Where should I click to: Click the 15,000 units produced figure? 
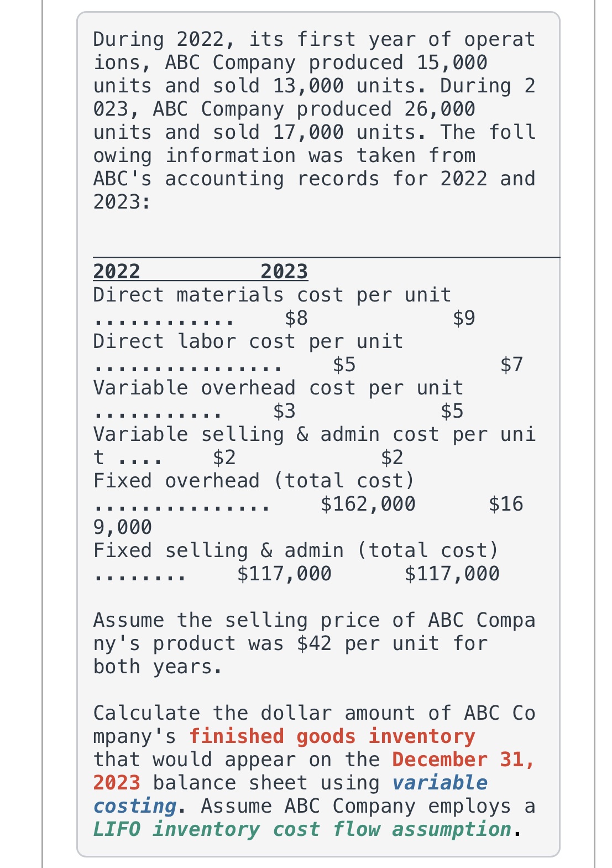452,63
